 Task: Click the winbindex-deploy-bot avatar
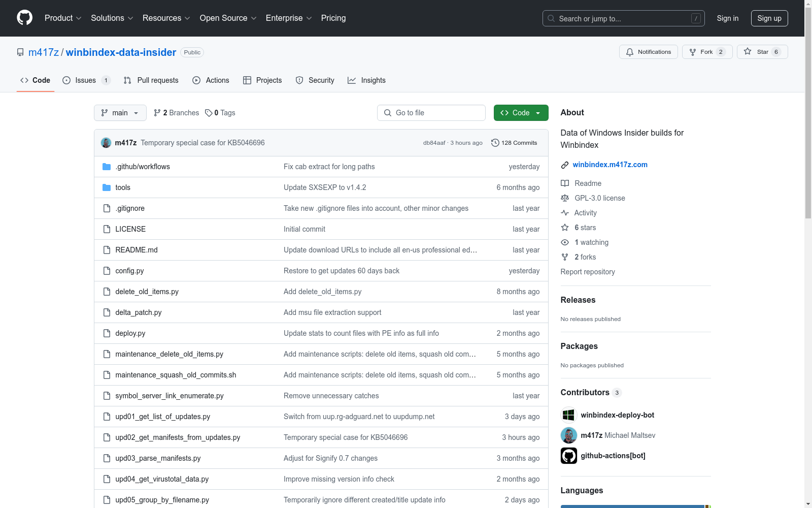(x=569, y=415)
